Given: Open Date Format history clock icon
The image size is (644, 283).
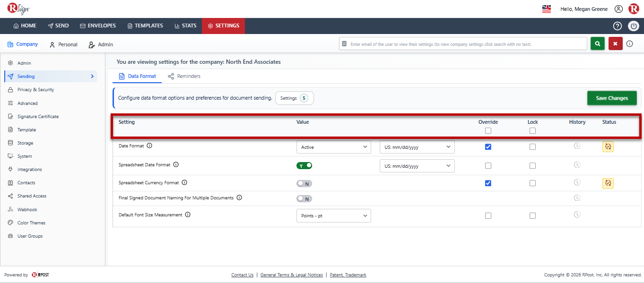Looking at the screenshot, I should pos(577,146).
